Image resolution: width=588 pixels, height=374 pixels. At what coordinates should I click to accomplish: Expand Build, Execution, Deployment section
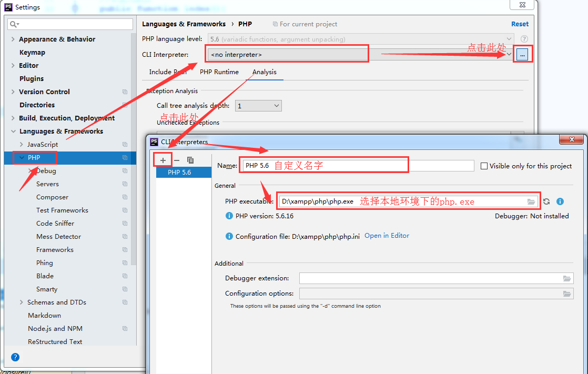click(x=13, y=118)
